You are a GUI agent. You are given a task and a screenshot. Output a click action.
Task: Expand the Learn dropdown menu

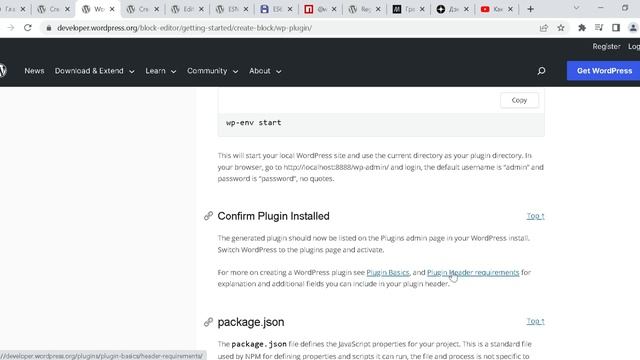pos(160,71)
